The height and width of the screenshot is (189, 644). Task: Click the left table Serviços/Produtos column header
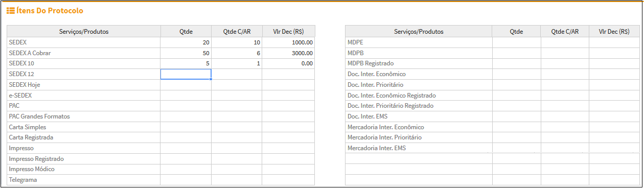84,32
